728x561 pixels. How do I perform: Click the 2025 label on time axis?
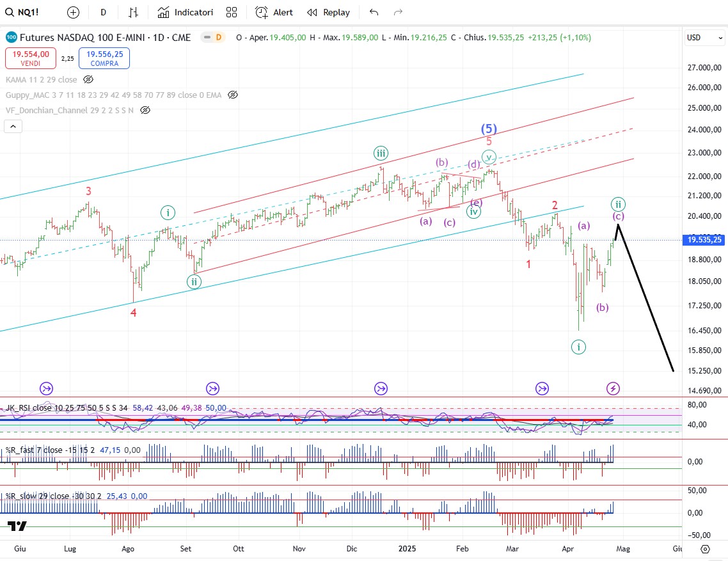(407, 548)
